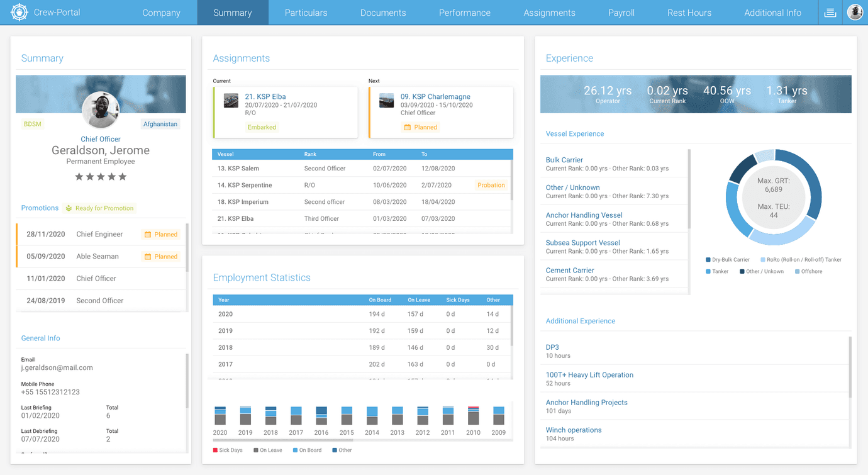Click the 2016 bar in employment chart
868x475 pixels.
tap(321, 416)
